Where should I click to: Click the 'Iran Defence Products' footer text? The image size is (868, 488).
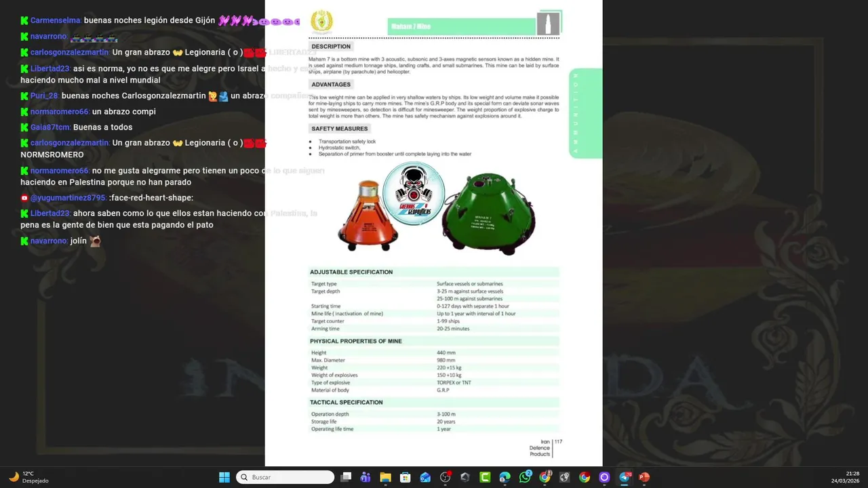(540, 448)
